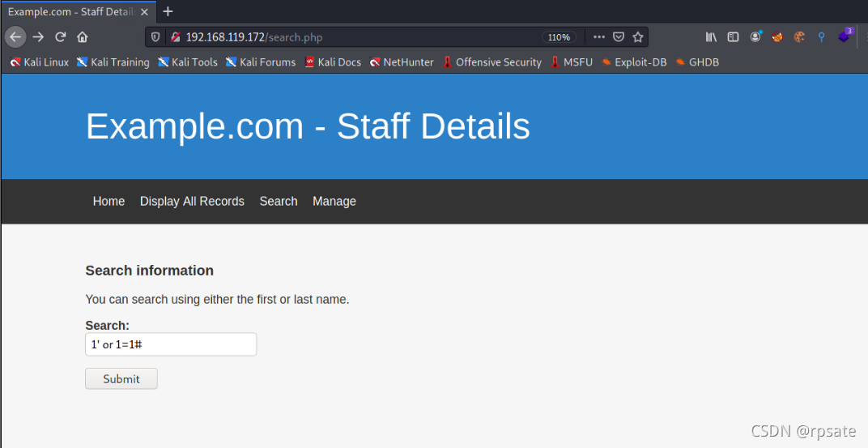Click the Search information heading
Image resolution: width=868 pixels, height=448 pixels.
point(150,271)
